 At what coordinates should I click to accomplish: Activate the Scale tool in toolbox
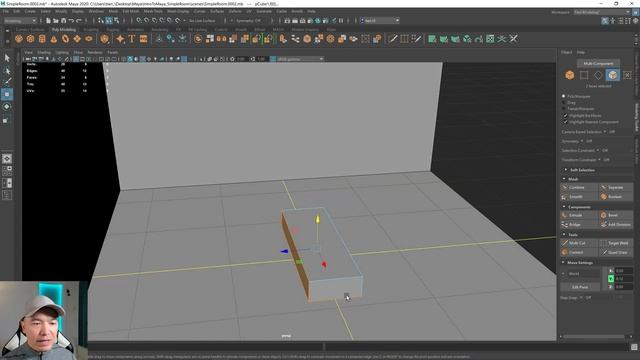7,120
